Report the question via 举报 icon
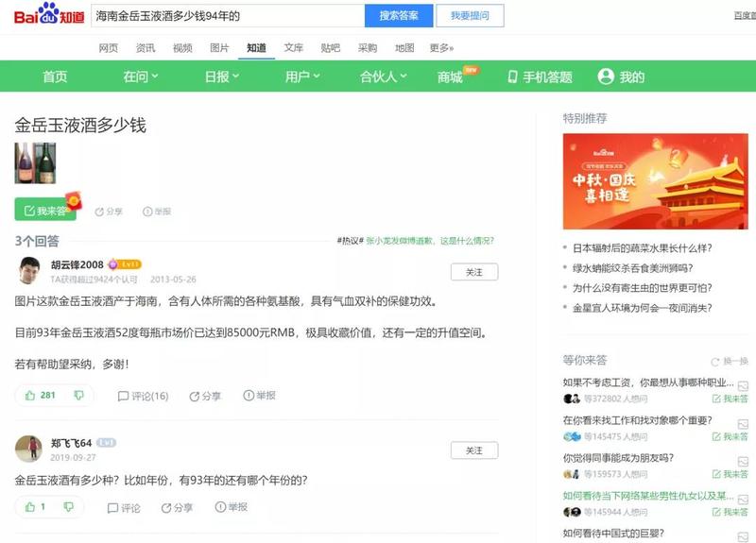756x543 pixels. (146, 212)
